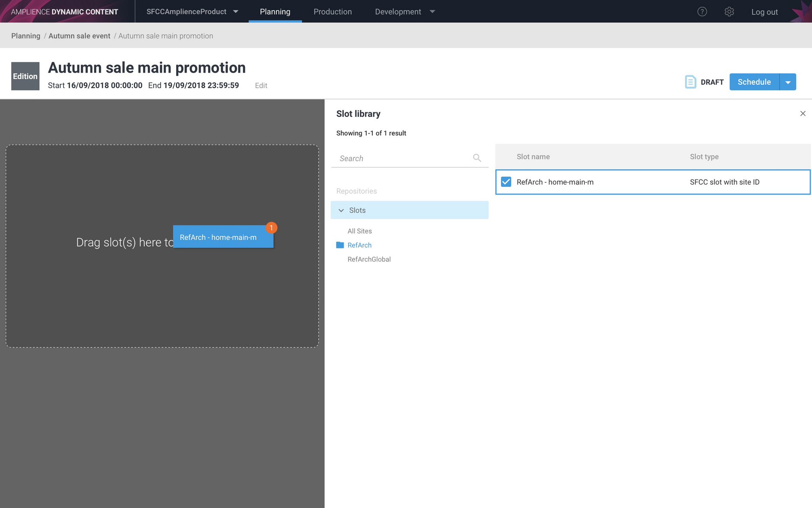Image resolution: width=812 pixels, height=508 pixels.
Task: Close the Slot library panel
Action: pyautogui.click(x=802, y=114)
